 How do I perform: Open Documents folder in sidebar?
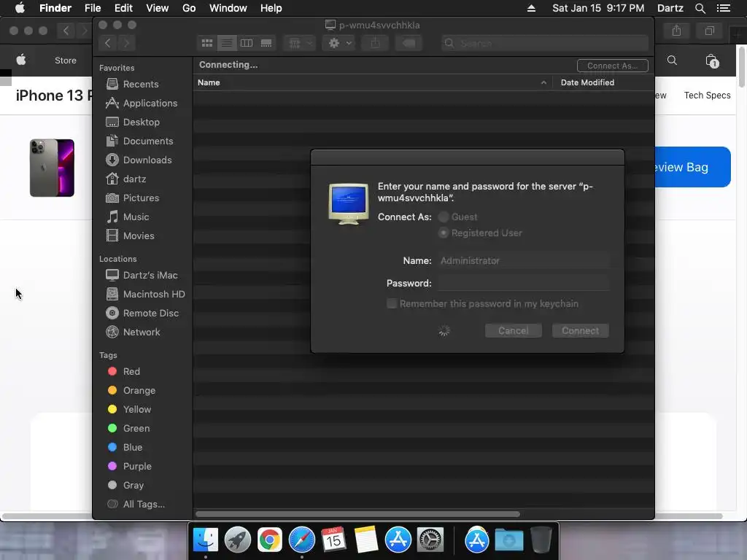point(141,141)
